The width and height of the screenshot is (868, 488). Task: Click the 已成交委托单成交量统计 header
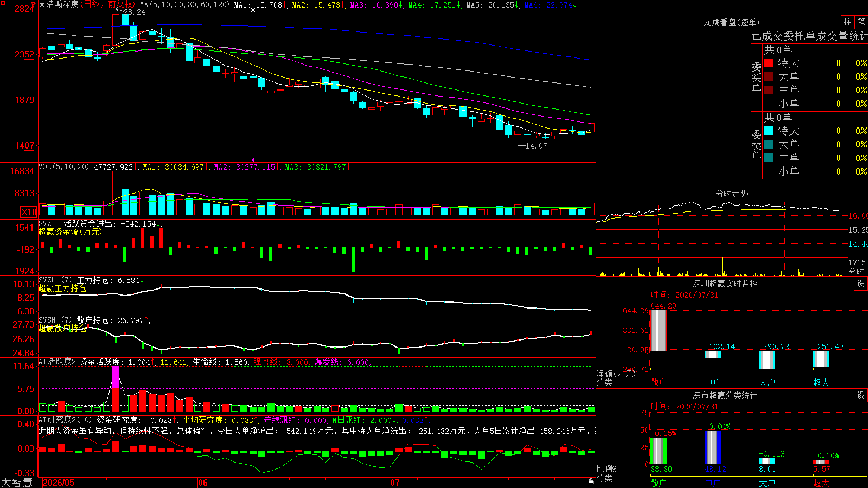[809, 36]
